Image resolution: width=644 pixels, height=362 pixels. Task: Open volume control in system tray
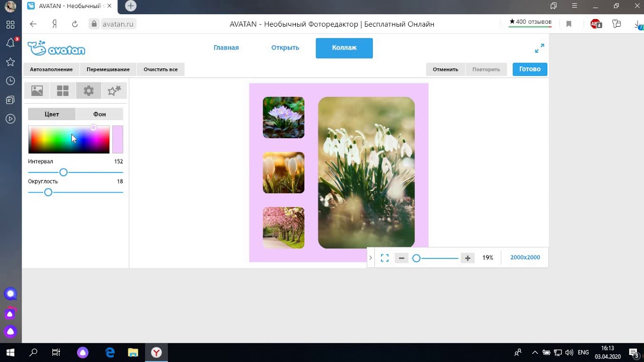[x=569, y=352]
